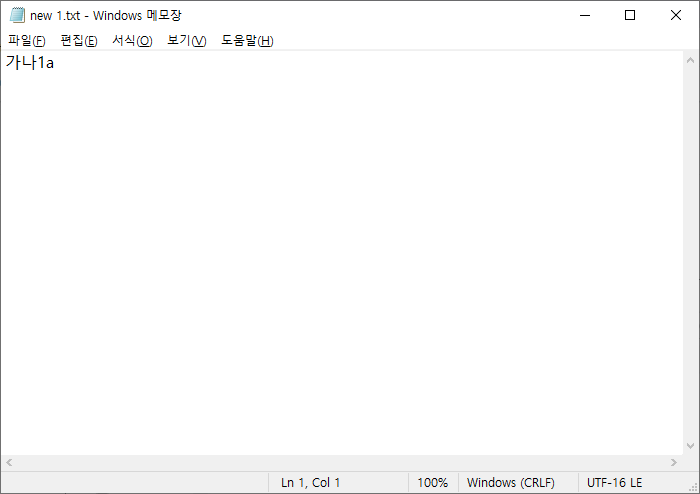Image resolution: width=700 pixels, height=494 pixels.
Task: Click the text '가나1a' in the editor
Action: (x=29, y=62)
